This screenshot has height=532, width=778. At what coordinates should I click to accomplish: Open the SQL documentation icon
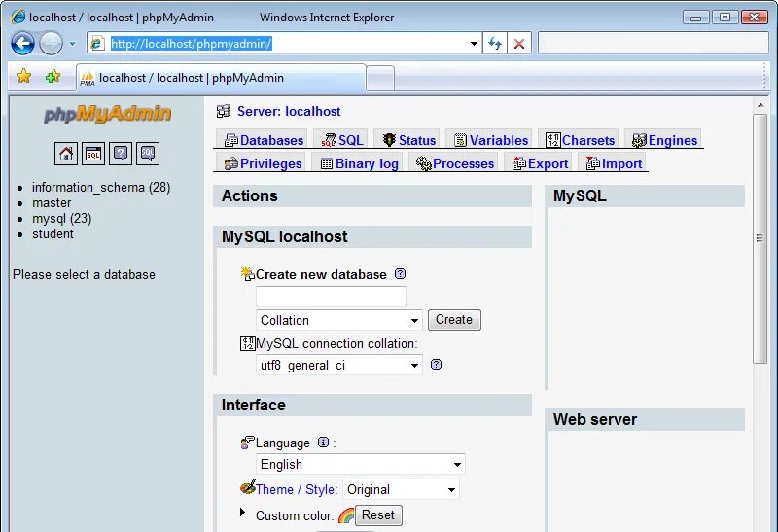(148, 154)
